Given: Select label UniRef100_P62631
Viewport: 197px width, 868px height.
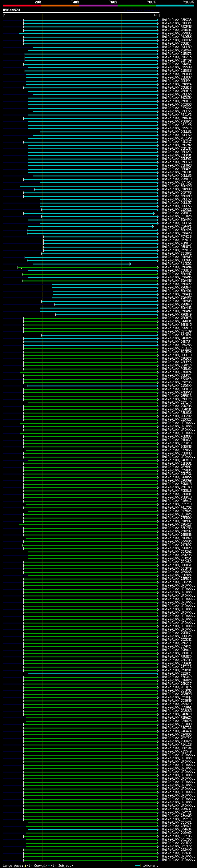Looking at the screenshot, I should pos(177,853).
